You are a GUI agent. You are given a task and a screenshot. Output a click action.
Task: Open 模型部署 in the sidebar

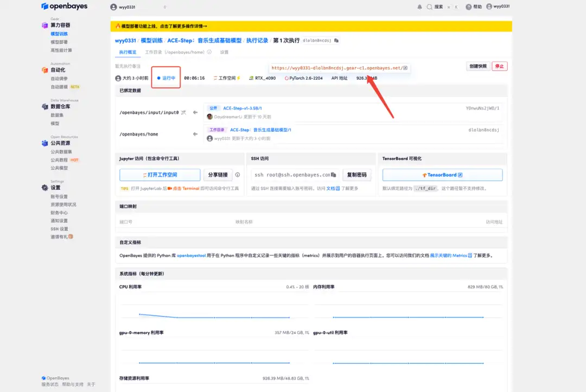coord(59,42)
